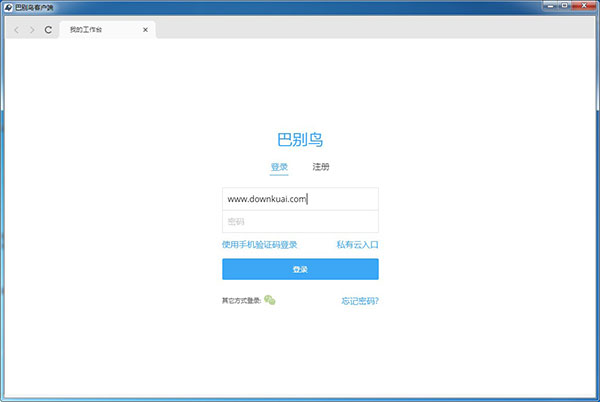The width and height of the screenshot is (600, 402).
Task: Focus the 密码 password field
Action: 300,221
